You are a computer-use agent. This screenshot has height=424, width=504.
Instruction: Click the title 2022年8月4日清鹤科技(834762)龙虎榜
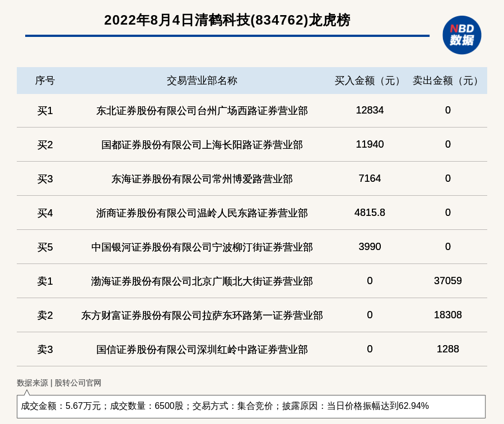click(227, 20)
